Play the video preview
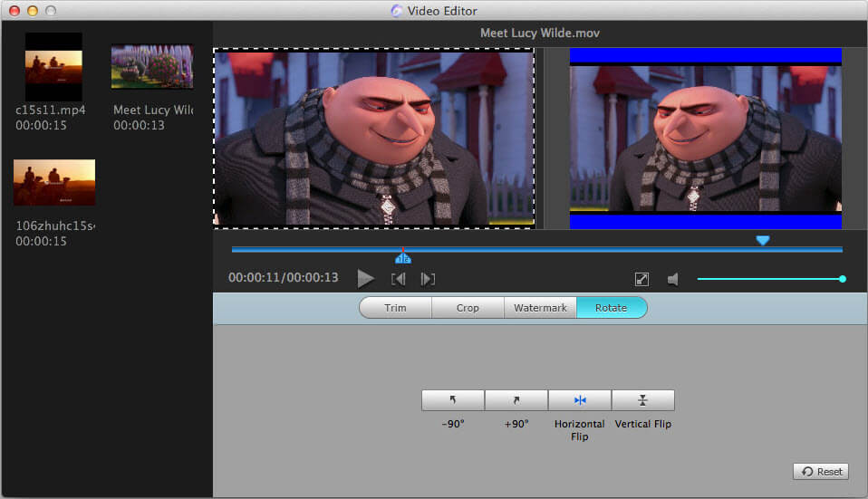 [x=365, y=278]
